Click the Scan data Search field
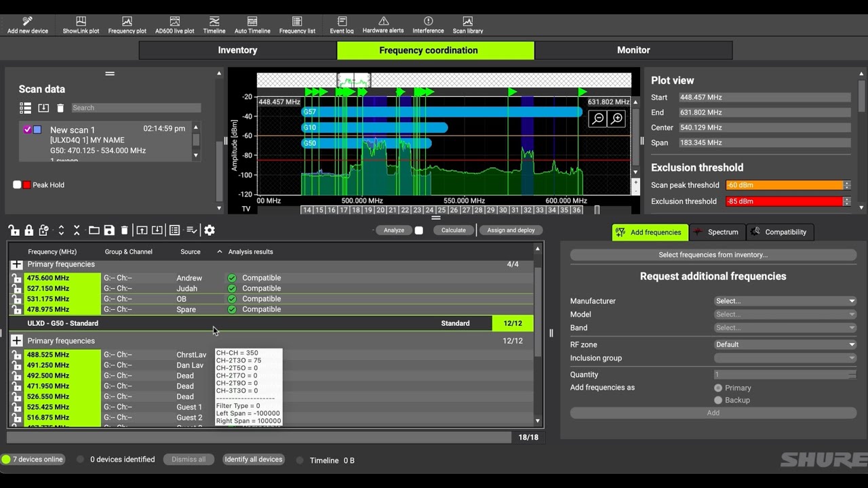This screenshot has height=488, width=868. [136, 108]
